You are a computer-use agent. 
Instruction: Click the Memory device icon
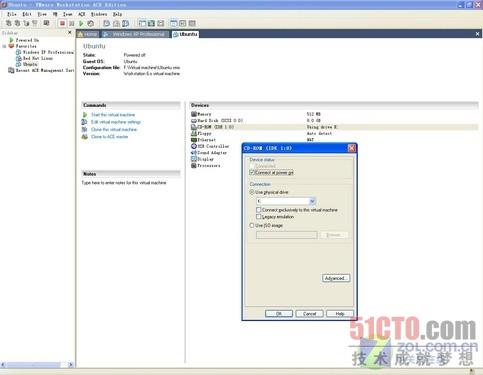194,114
